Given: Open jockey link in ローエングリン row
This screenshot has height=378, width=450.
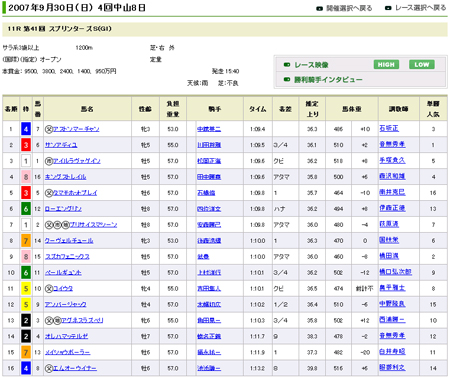Looking at the screenshot, I should [209, 209].
